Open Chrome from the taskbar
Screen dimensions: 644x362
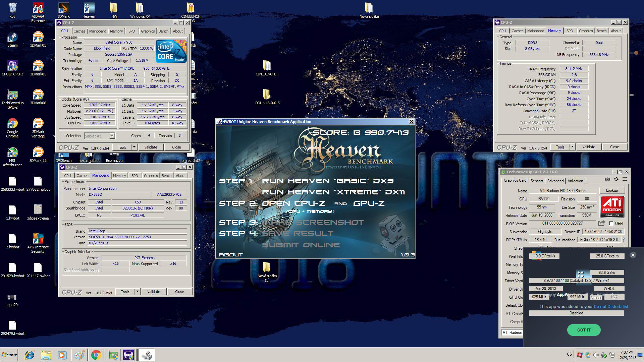[96, 355]
